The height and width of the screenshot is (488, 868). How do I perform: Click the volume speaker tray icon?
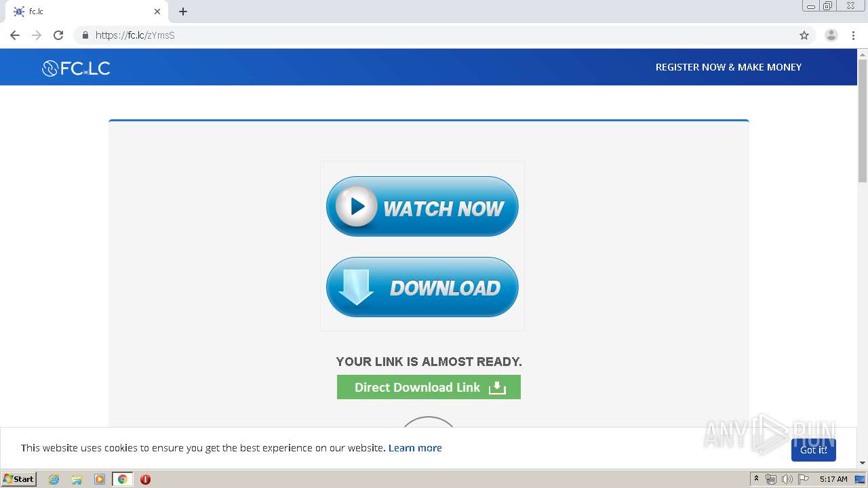point(787,479)
